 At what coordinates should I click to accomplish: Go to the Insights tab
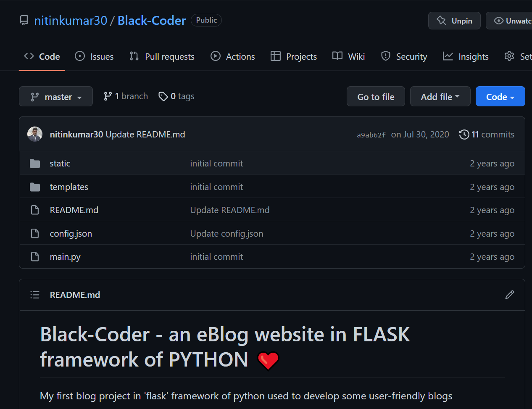pos(466,56)
